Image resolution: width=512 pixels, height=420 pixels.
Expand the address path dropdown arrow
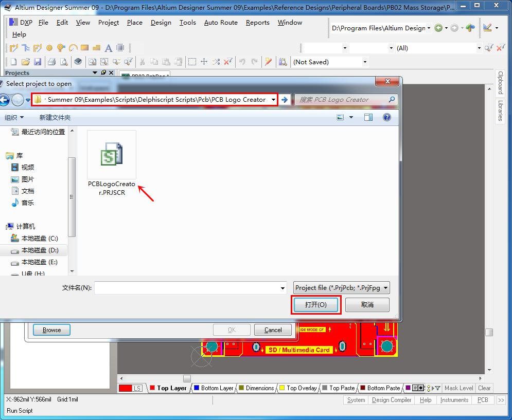(273, 100)
